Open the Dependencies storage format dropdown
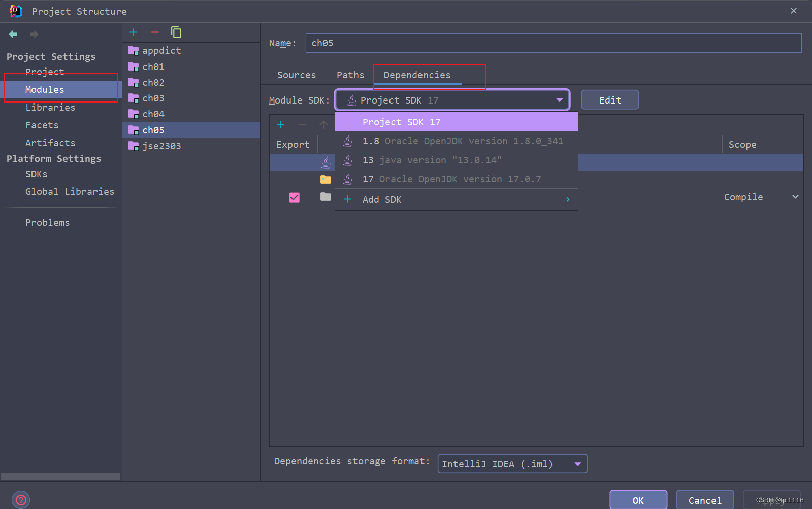This screenshot has height=509, width=812. [x=512, y=464]
